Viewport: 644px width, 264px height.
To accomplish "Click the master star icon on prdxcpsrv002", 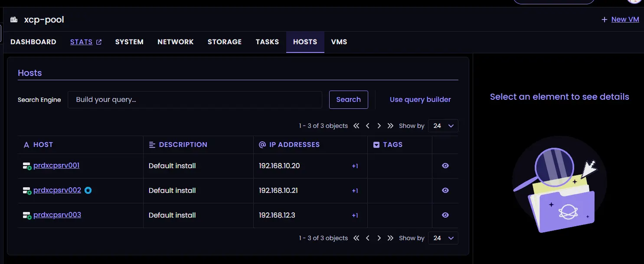I will [x=88, y=190].
